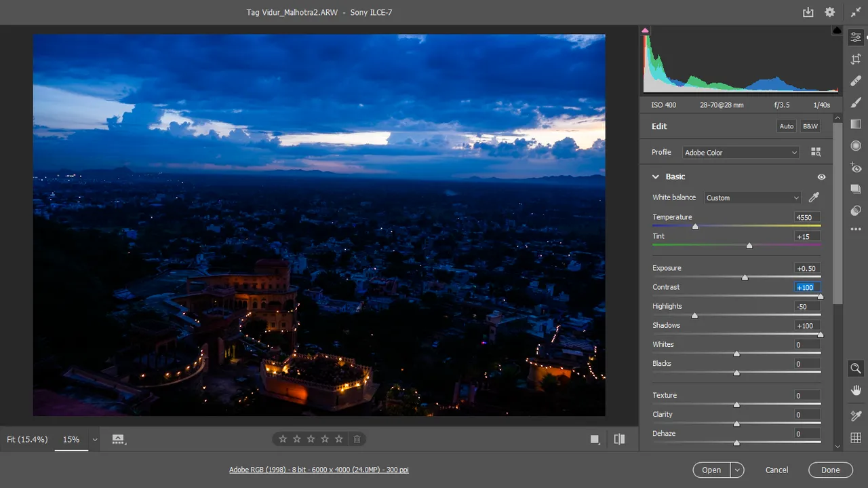Image resolution: width=868 pixels, height=488 pixels.
Task: Click the Tint slider handle
Action: pos(749,246)
